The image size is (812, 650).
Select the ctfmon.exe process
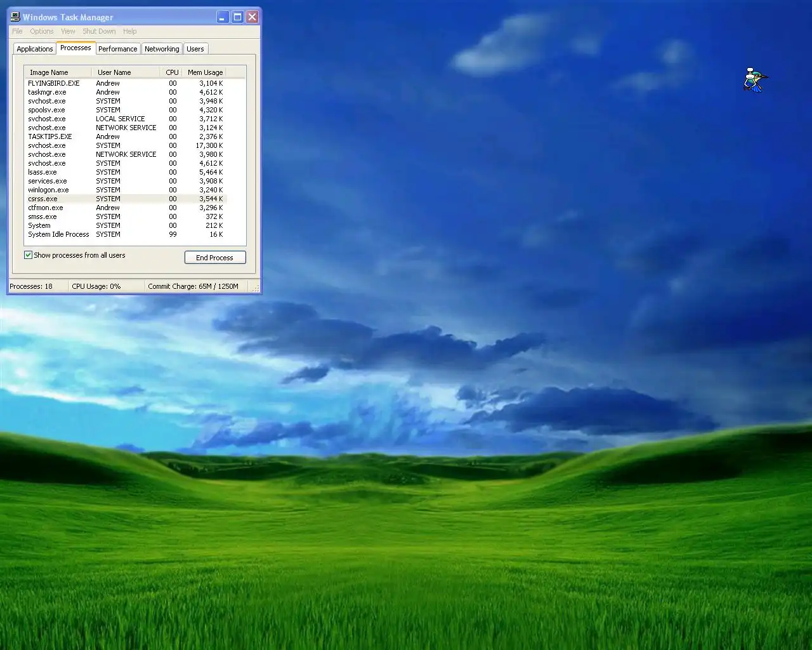pyautogui.click(x=126, y=208)
